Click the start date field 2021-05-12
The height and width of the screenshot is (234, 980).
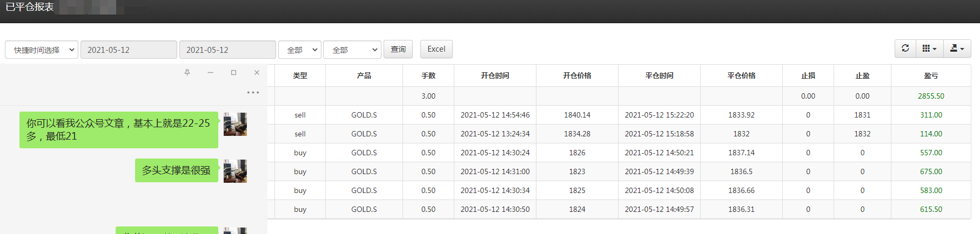click(x=129, y=50)
